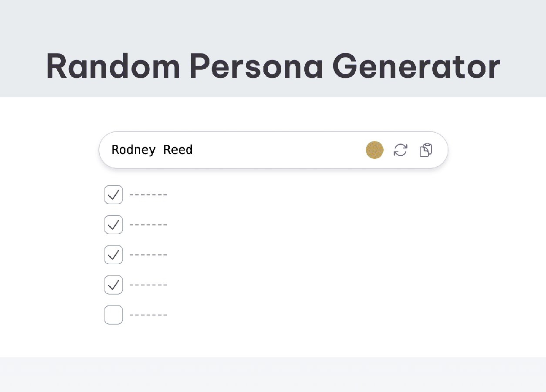Uncheck the first checked option checkbox
546x392 pixels.
pos(114,194)
